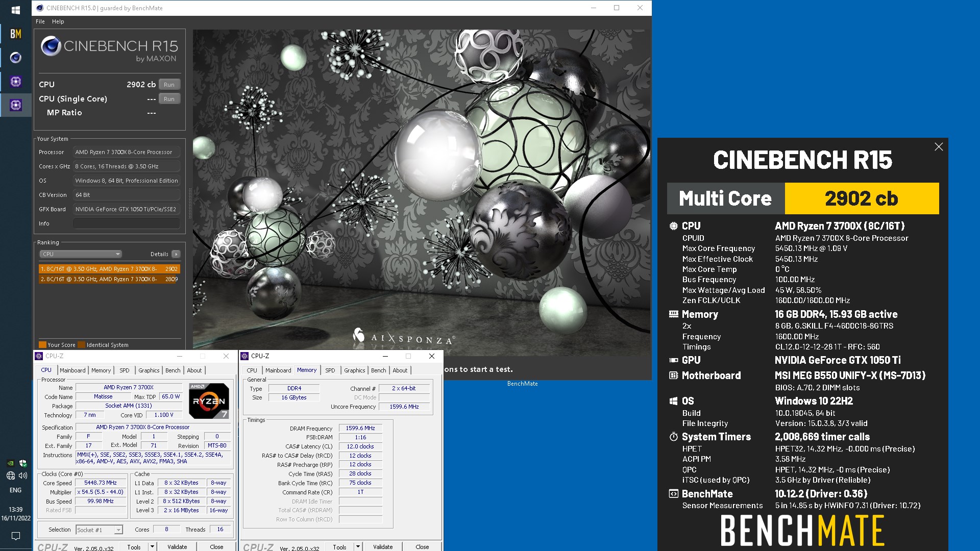
Task: Click the Core Speed value 5448.73 MHz
Action: [x=101, y=483]
